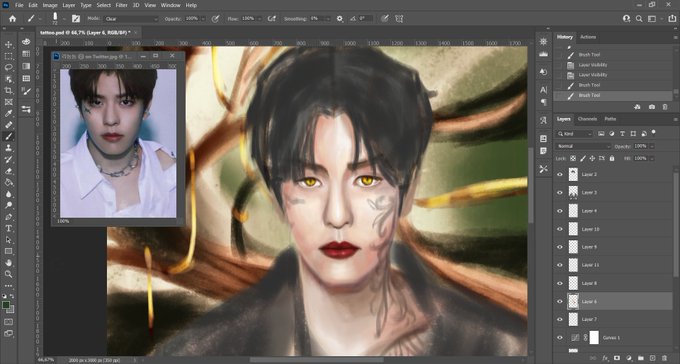Screen dimensions: 680x364
Task: Open brush Mode dropdown showing Clear
Action: click(x=131, y=19)
